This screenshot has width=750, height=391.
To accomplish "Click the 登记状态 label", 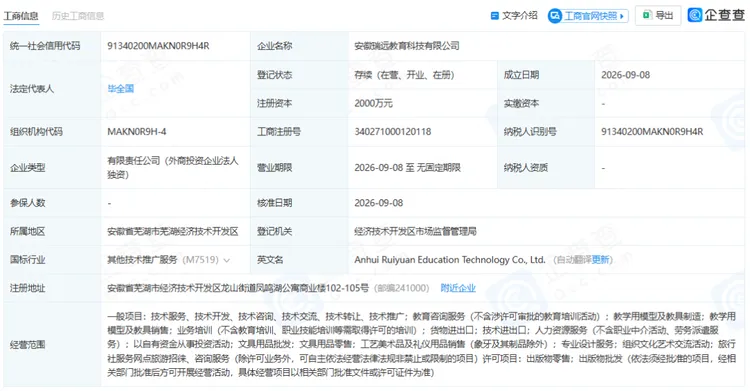I will click(x=275, y=75).
